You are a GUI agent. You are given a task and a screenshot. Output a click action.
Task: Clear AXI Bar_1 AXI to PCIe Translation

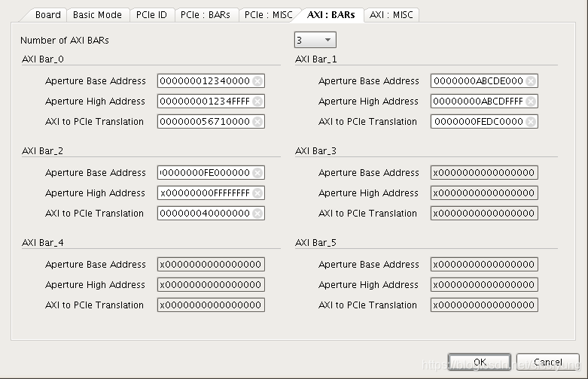click(531, 121)
